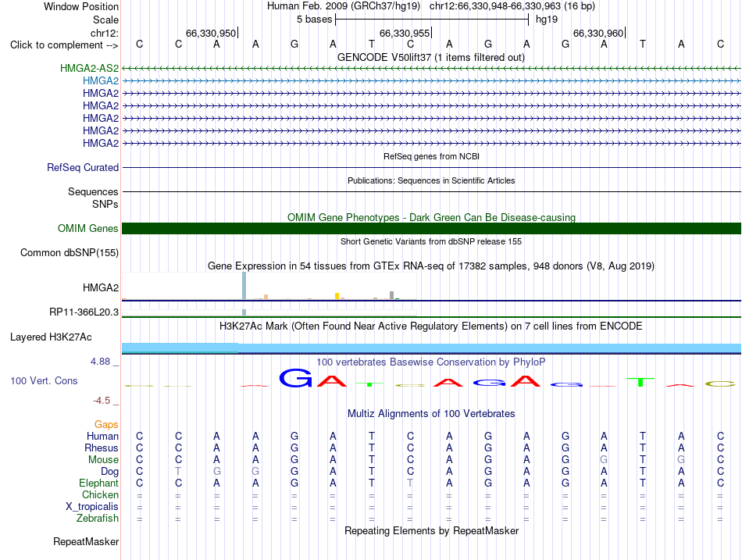Click the light blue HMGA2 transcript label
742x560 pixels.
[101, 80]
